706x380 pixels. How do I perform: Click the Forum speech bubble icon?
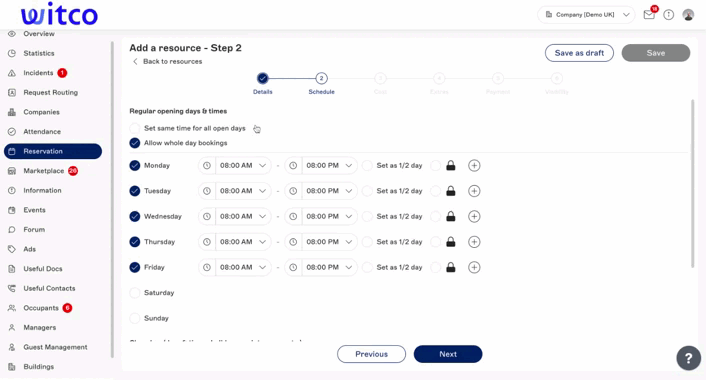tap(12, 230)
